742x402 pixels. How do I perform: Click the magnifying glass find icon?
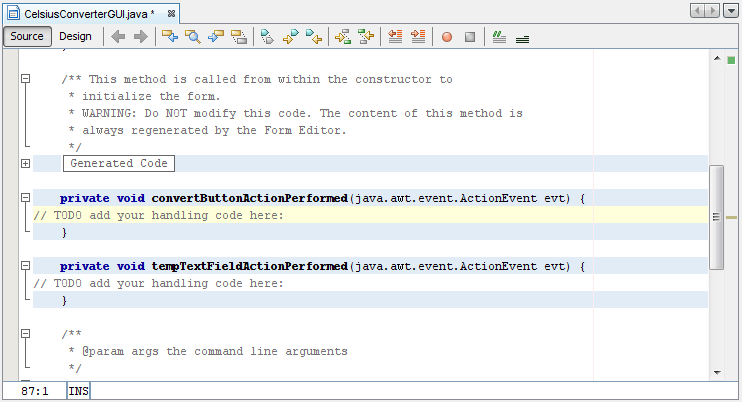193,37
